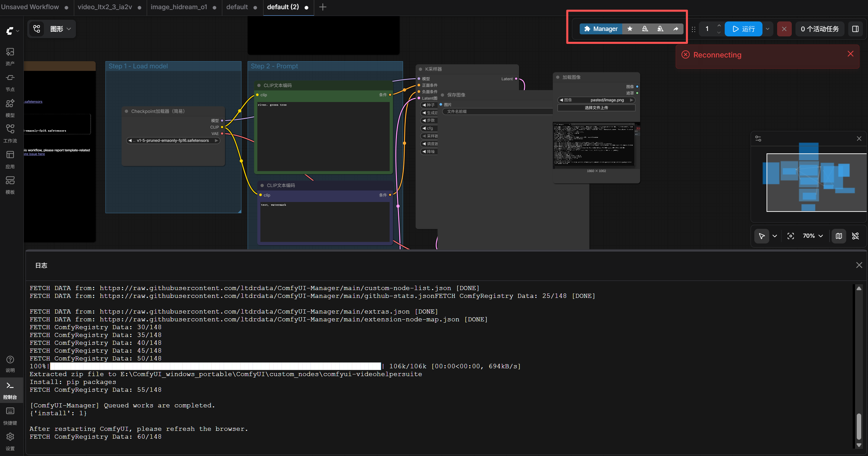This screenshot has height=456, width=868.
Task: Select the pointer cursor mode tool
Action: point(762,236)
